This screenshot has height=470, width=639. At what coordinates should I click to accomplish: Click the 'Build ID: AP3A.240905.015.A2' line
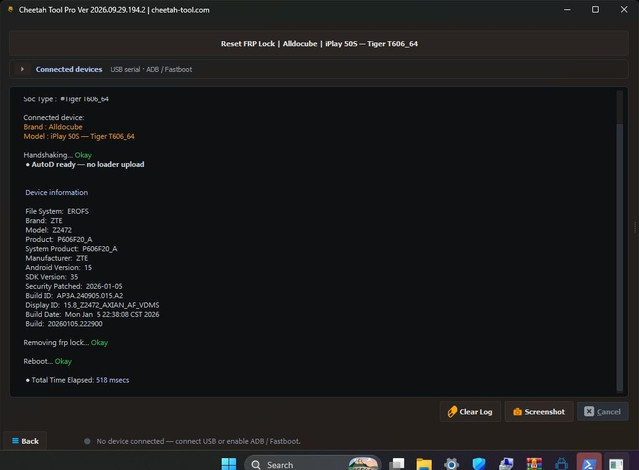pos(74,296)
